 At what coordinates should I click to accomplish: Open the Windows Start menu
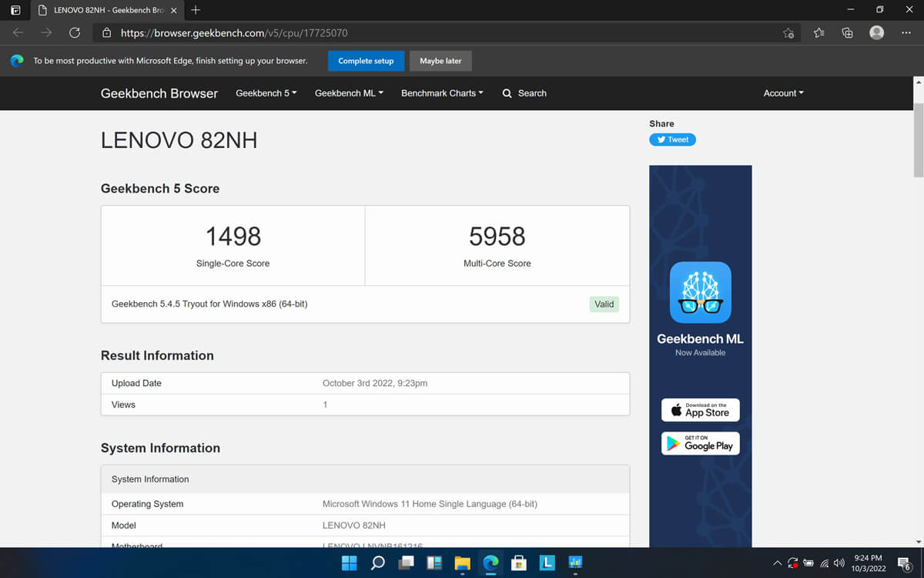[x=349, y=563]
